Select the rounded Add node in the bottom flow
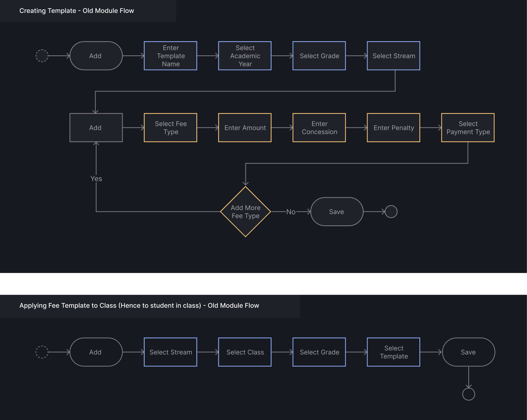 (x=96, y=352)
